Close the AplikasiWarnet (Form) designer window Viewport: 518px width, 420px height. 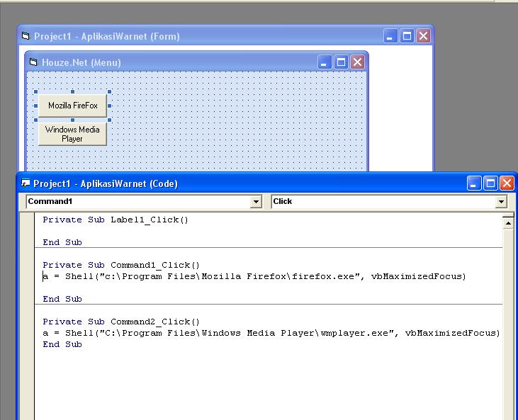(423, 36)
